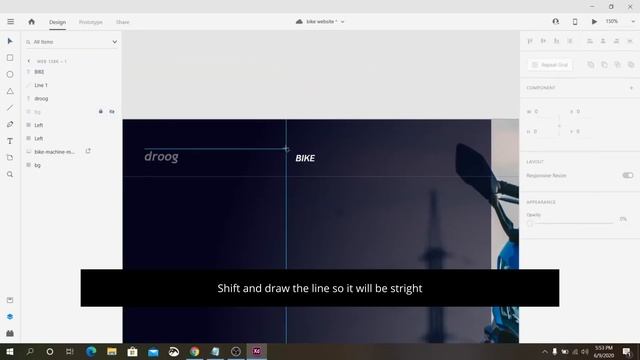
Task: Click the invite to document icon
Action: point(556,22)
